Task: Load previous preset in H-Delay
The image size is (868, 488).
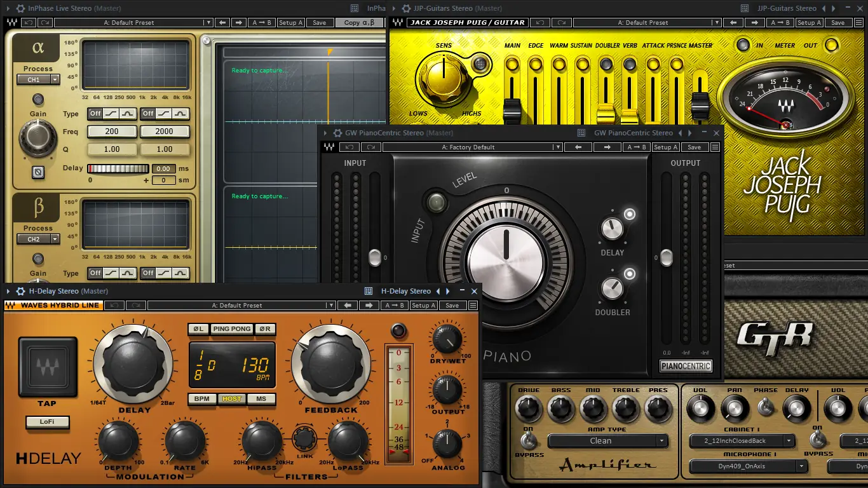Action: (348, 306)
